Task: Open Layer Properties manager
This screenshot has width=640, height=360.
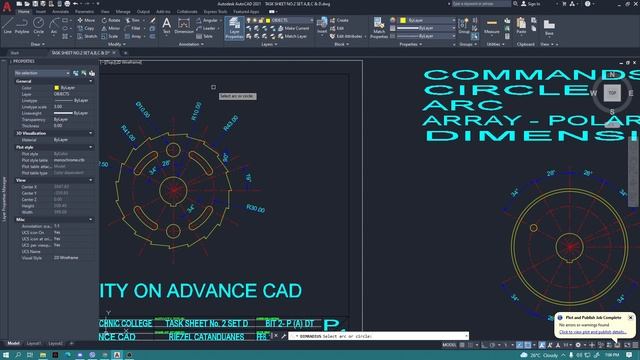Action: [x=234, y=28]
